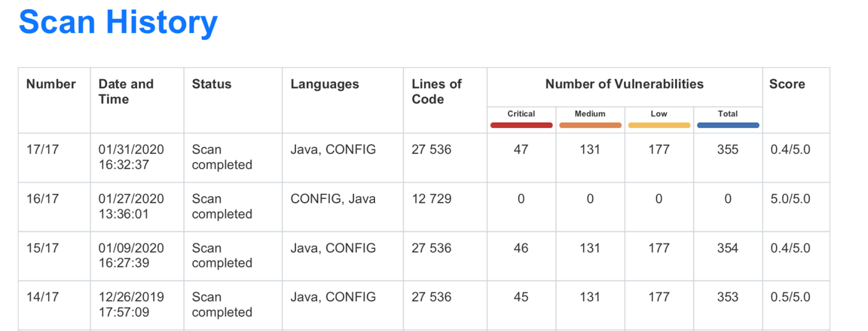Click the score 5.0/5.0 cell
868x331 pixels.
pos(790,199)
